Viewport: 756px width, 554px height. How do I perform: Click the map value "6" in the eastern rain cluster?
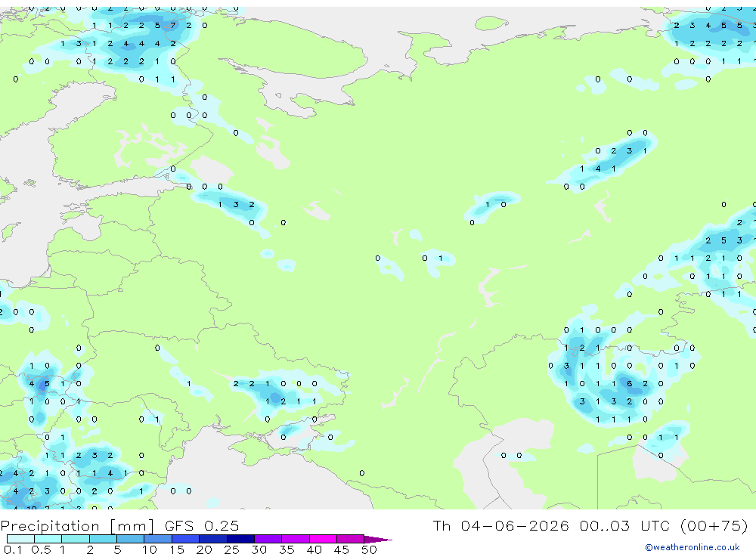(629, 384)
